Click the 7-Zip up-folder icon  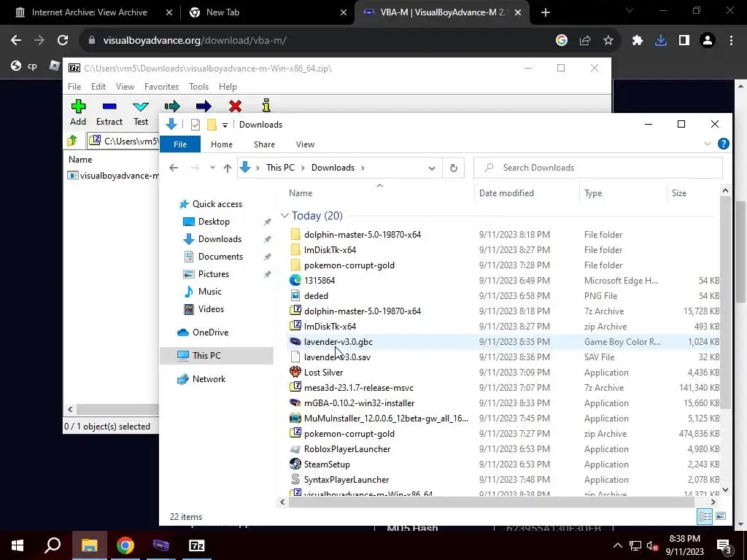click(72, 141)
